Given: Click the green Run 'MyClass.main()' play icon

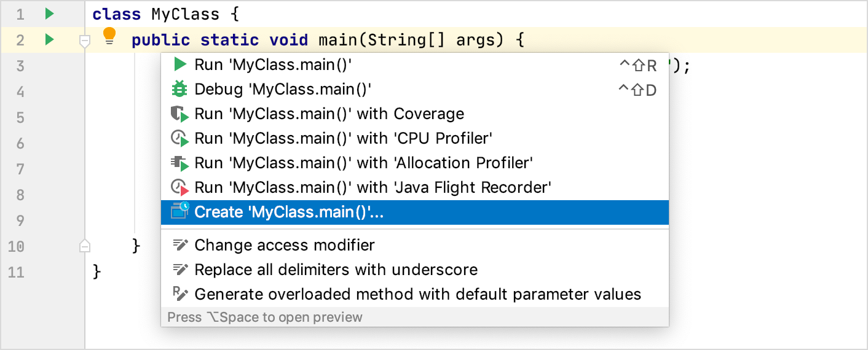Looking at the screenshot, I should (180, 64).
